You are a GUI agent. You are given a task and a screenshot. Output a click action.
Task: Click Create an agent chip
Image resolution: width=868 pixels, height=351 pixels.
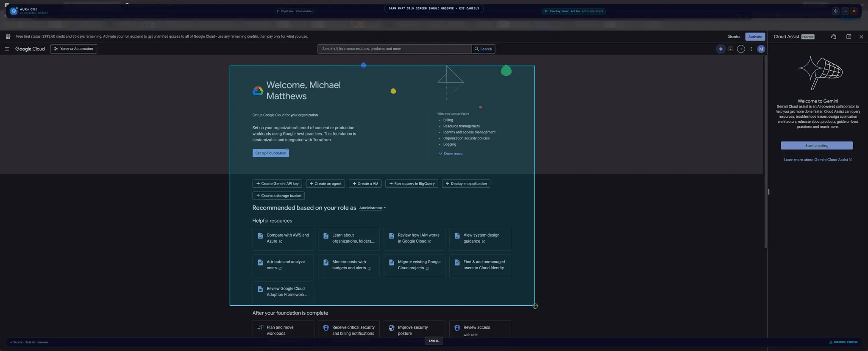pos(325,184)
